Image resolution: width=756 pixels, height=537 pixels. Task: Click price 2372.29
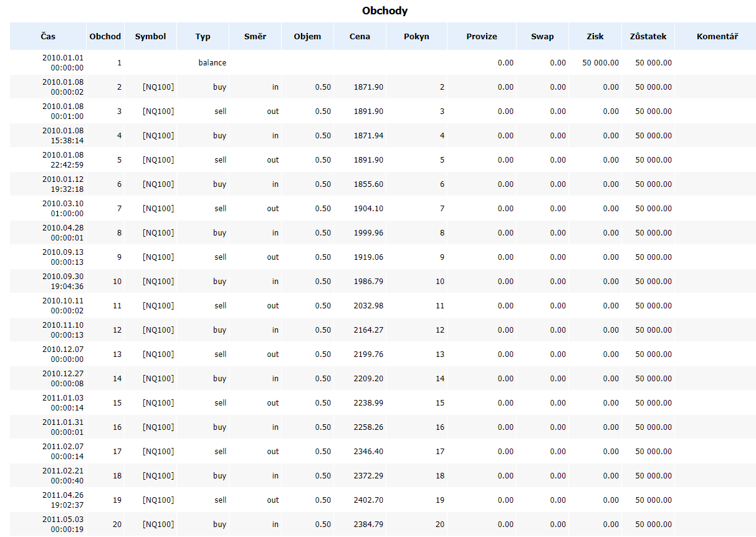368,476
